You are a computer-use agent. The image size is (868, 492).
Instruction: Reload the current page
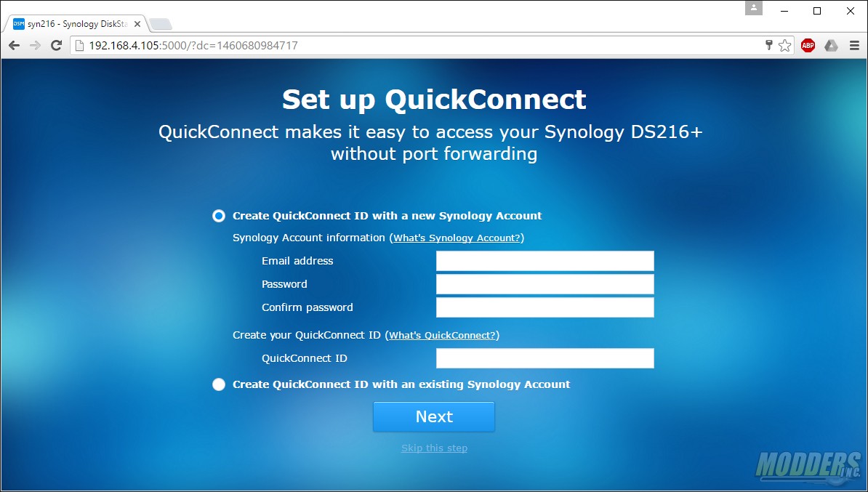pos(56,45)
